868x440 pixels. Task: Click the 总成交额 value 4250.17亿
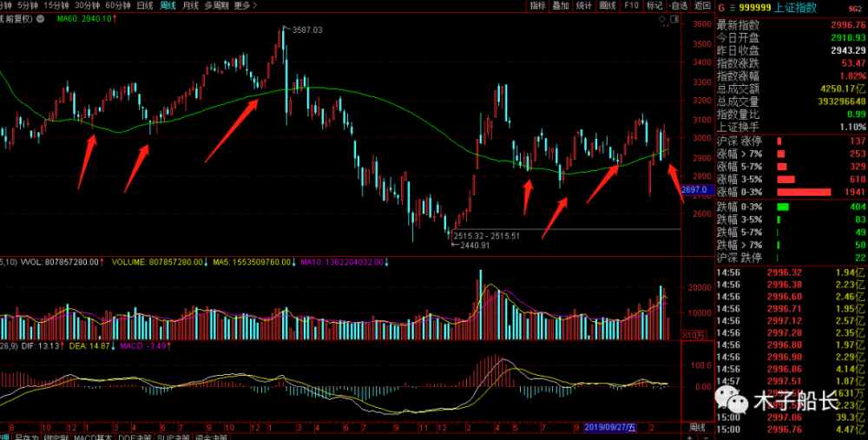point(842,89)
